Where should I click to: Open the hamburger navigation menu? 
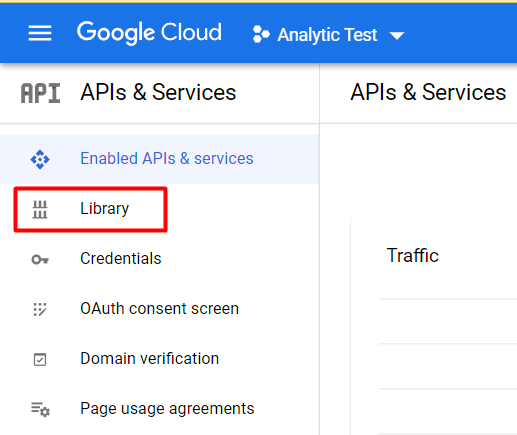point(40,33)
